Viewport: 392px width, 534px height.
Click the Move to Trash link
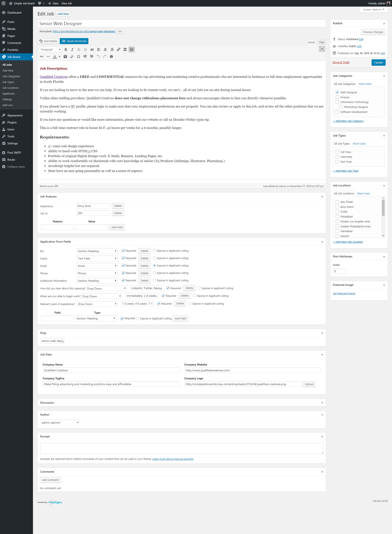tap(341, 62)
